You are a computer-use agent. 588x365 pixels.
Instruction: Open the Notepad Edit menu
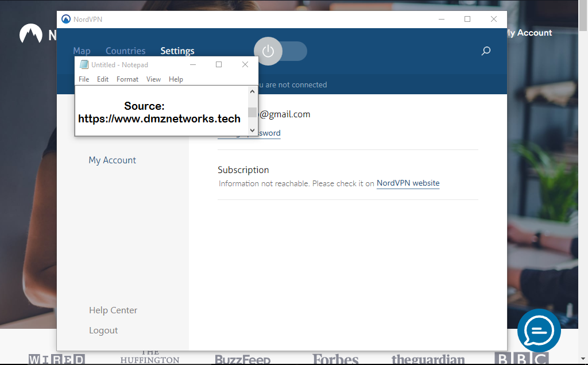103,79
